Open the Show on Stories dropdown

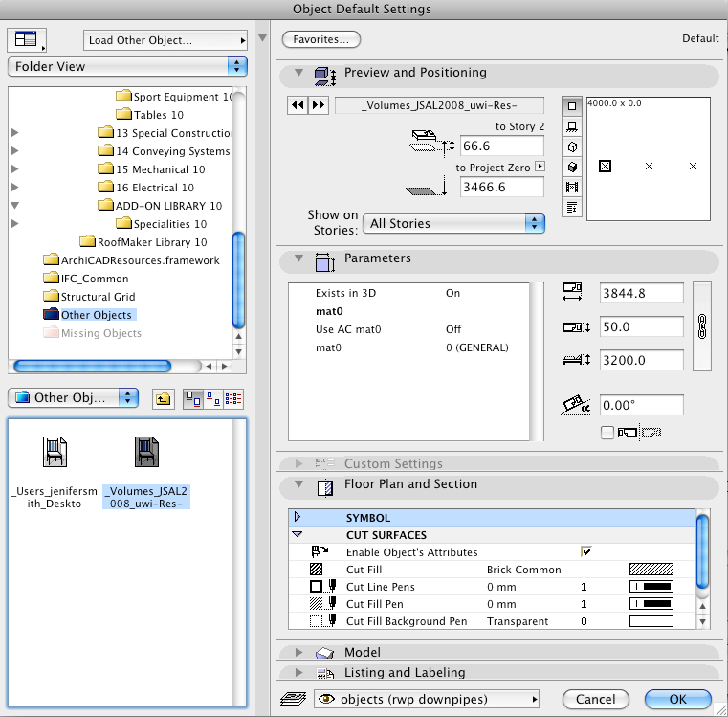pyautogui.click(x=454, y=223)
